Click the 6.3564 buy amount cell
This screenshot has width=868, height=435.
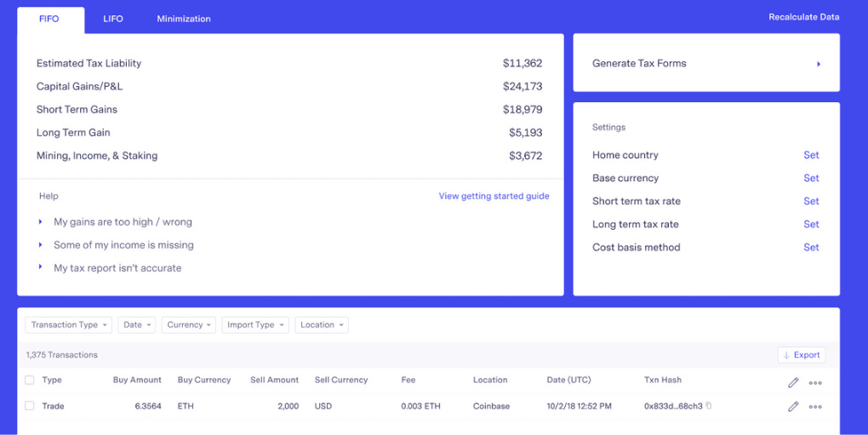tap(148, 406)
